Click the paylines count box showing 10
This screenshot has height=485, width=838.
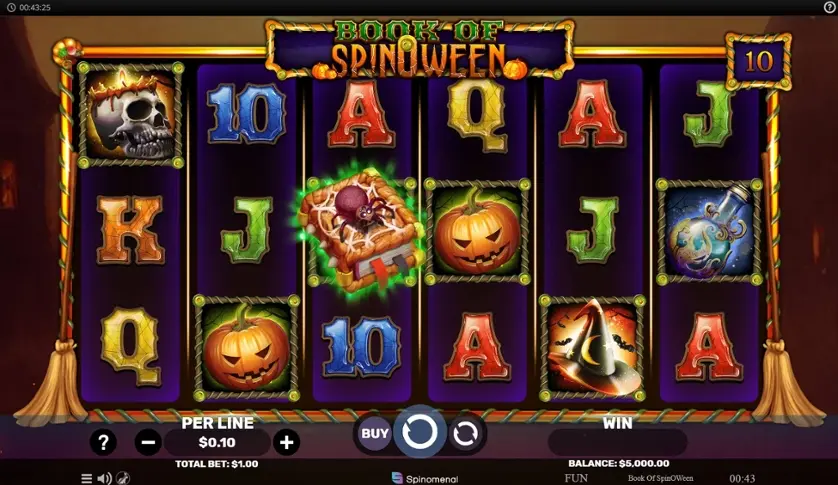pyautogui.click(x=758, y=61)
